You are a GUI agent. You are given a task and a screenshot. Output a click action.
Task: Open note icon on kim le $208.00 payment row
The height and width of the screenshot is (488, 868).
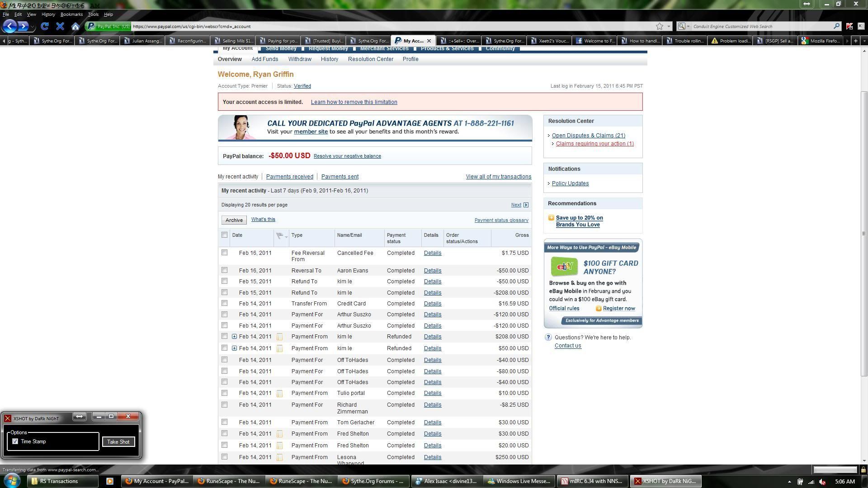pos(279,337)
